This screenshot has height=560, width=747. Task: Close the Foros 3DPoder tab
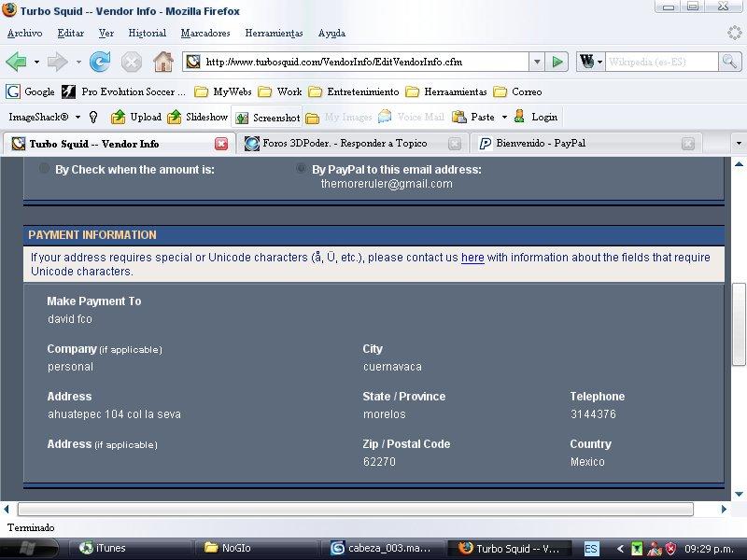455,144
